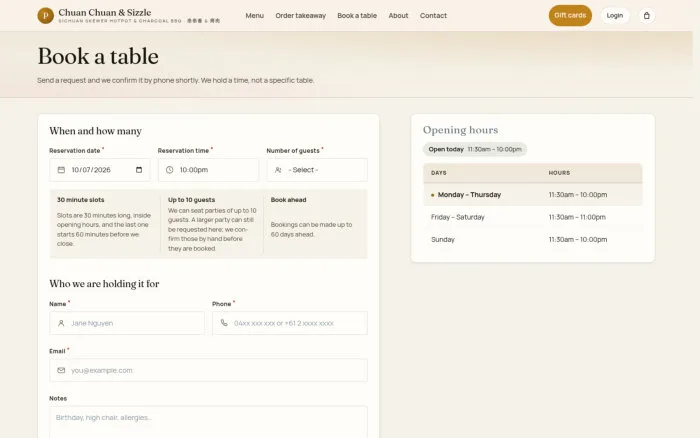Click the person icon in Name field

point(61,323)
